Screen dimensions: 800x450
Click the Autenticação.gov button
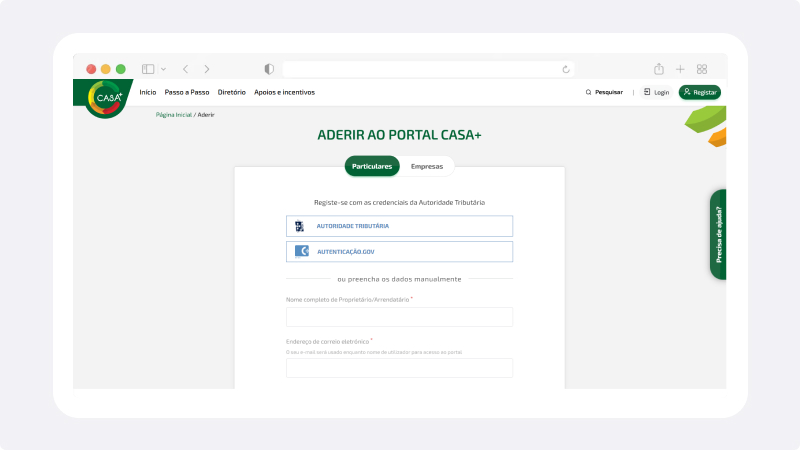(x=399, y=252)
